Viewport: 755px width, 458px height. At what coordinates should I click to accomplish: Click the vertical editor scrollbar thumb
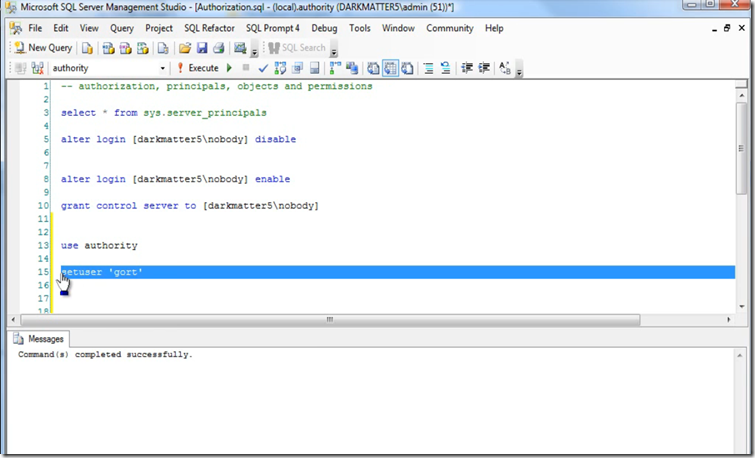click(x=741, y=148)
